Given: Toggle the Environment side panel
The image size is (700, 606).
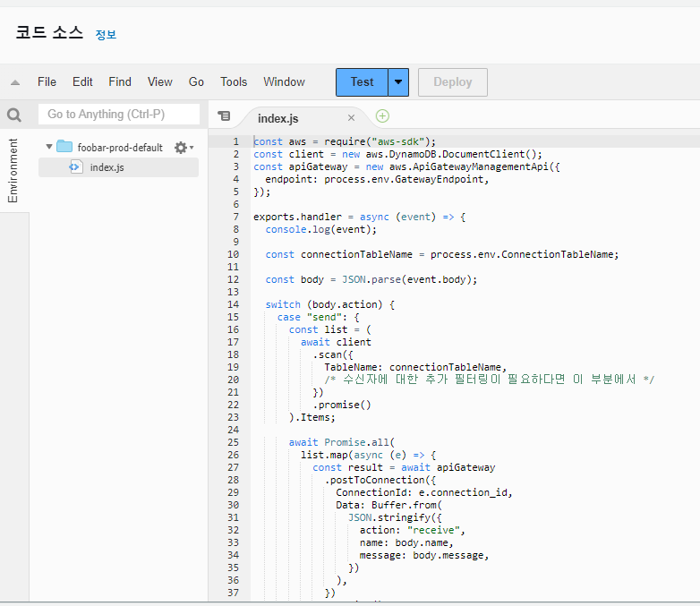Looking at the screenshot, I should pos(13,170).
